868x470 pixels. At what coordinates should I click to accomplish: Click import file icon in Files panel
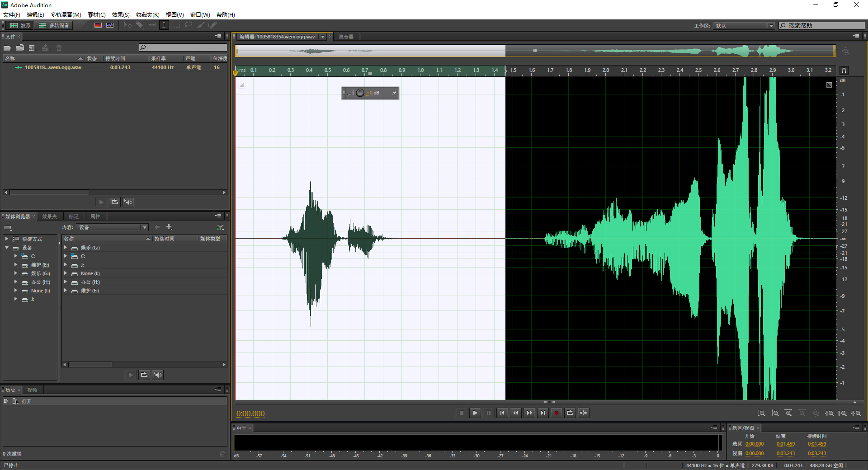pos(20,47)
